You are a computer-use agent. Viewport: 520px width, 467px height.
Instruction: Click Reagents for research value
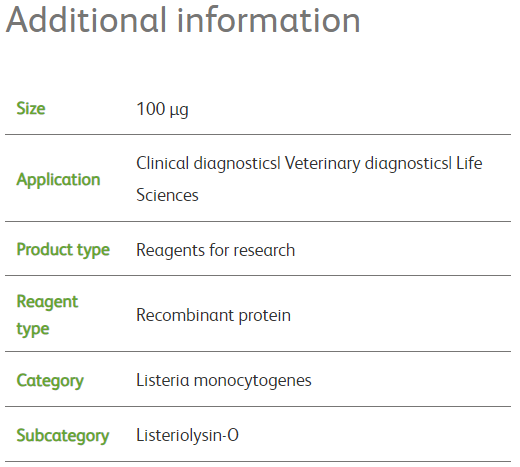coord(216,250)
